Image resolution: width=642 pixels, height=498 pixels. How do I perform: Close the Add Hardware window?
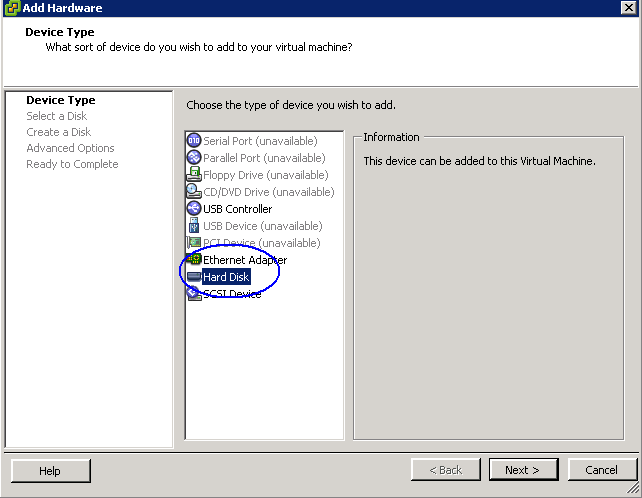click(628, 7)
